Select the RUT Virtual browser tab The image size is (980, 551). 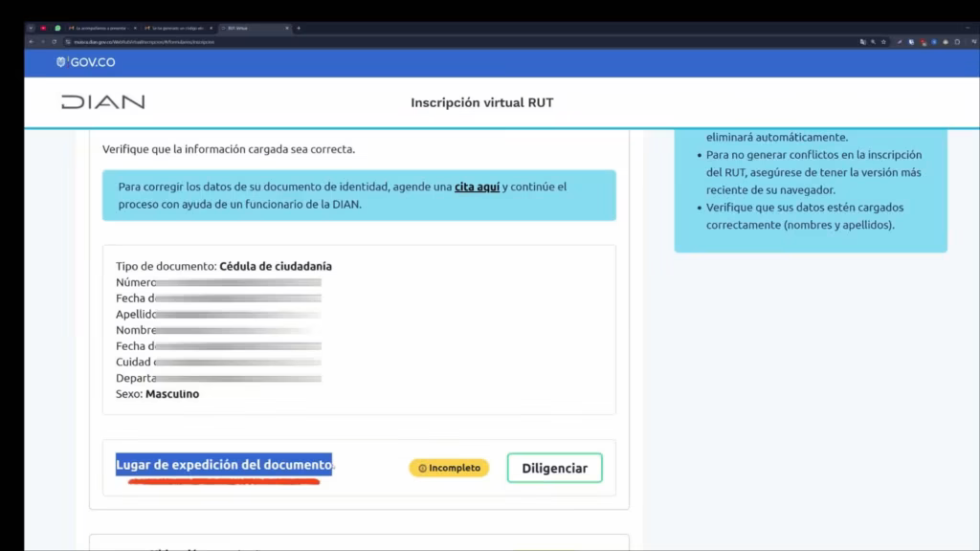[x=253, y=28]
